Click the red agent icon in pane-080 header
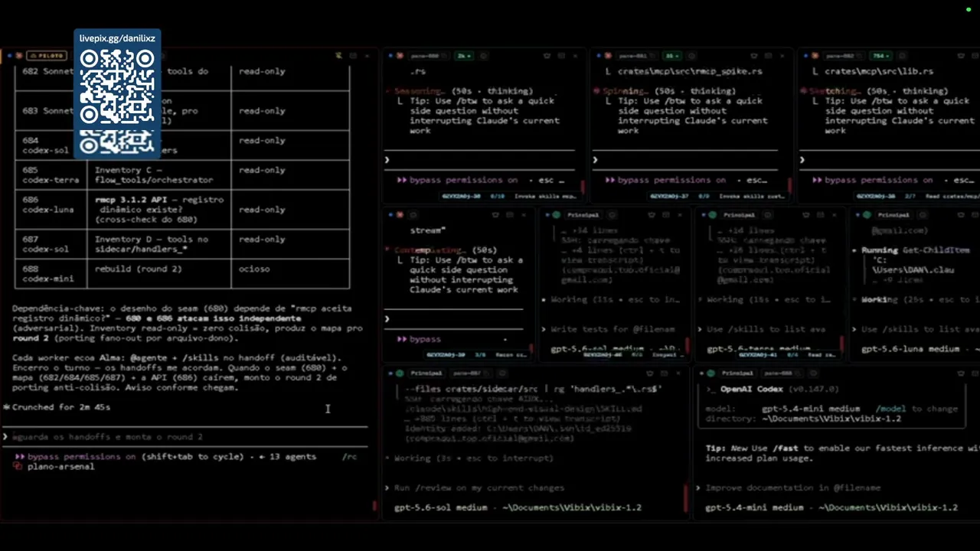The height and width of the screenshot is (551, 980). pyautogui.click(x=400, y=56)
